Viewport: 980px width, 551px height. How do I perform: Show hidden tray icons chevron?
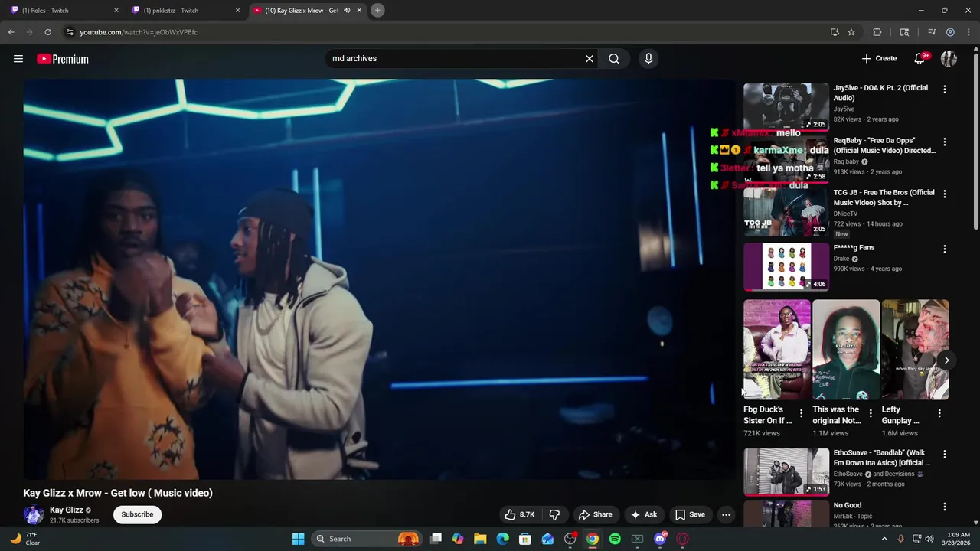pos(884,539)
